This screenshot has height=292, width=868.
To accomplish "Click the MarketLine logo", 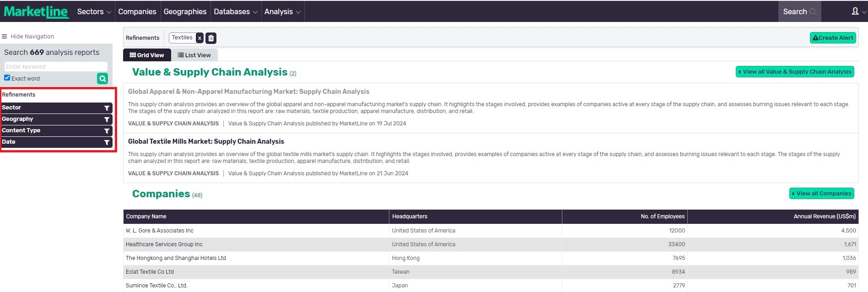I will tap(36, 11).
